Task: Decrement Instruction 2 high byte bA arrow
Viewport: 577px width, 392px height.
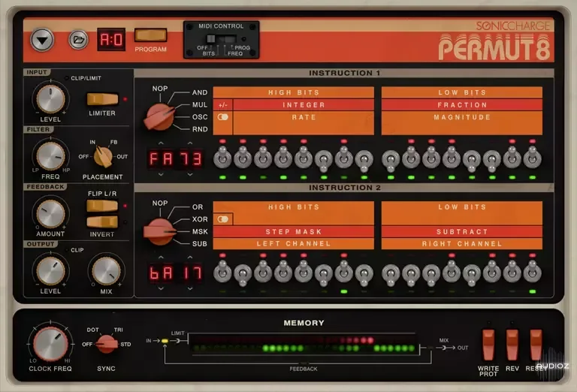Action: (x=161, y=288)
